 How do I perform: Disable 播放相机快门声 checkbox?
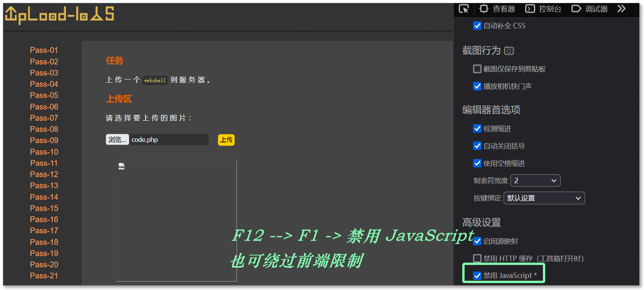[477, 86]
